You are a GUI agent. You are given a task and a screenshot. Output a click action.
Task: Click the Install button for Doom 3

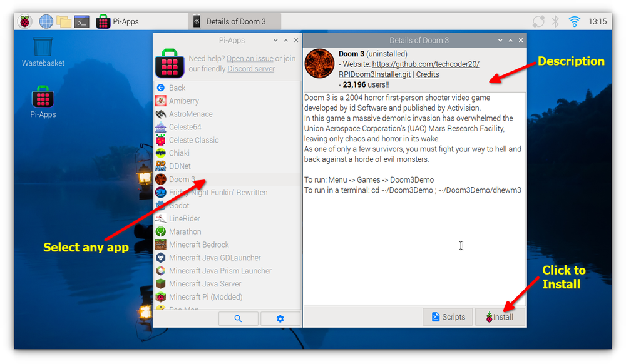tap(500, 316)
